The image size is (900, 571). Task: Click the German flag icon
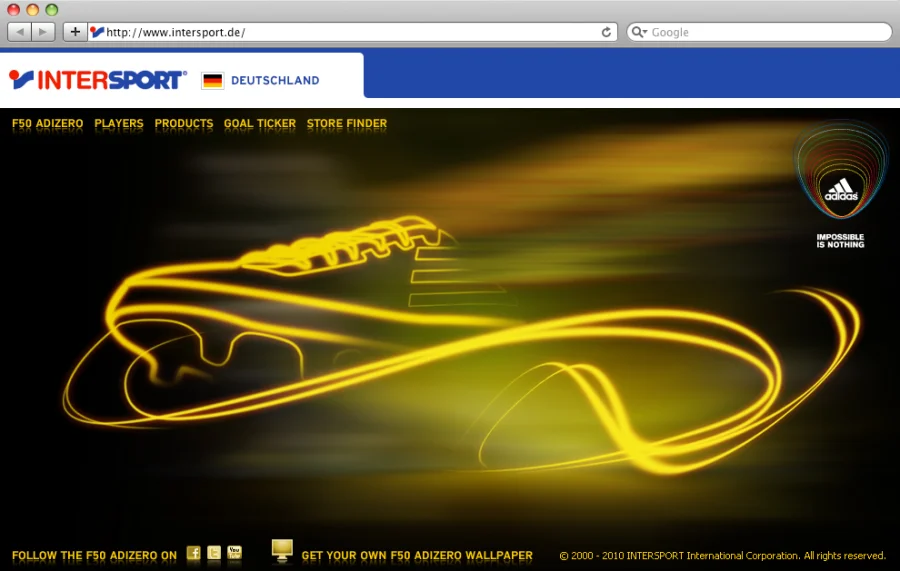212,80
